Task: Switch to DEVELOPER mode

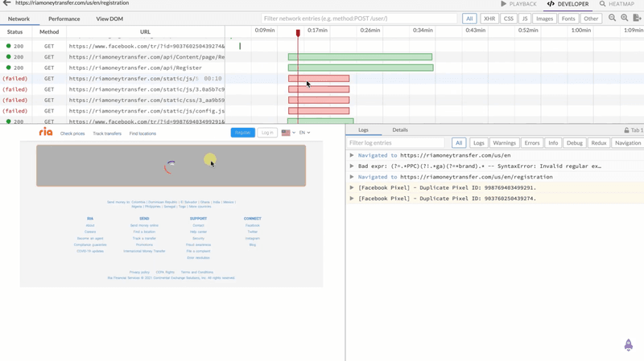Action: click(568, 4)
